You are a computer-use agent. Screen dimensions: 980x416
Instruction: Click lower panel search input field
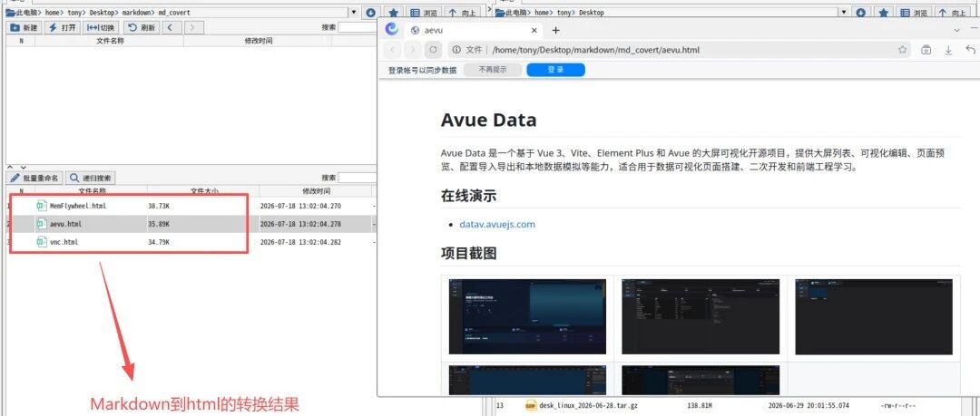(358, 178)
